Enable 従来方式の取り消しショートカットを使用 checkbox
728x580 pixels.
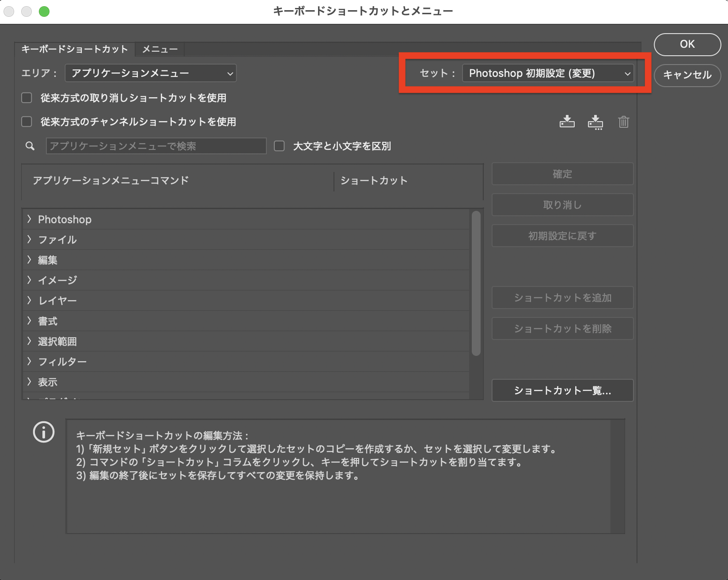27,98
